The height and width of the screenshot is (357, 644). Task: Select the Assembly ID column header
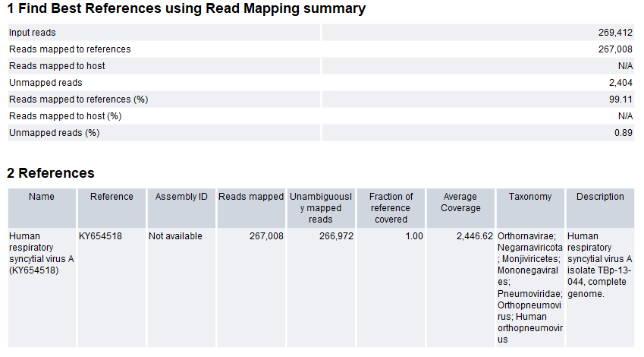point(181,197)
